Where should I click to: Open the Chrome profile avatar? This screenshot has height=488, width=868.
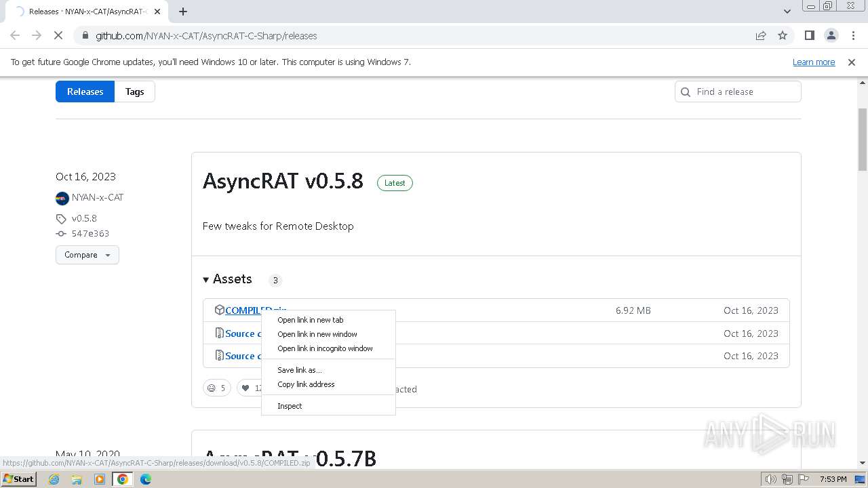[831, 36]
